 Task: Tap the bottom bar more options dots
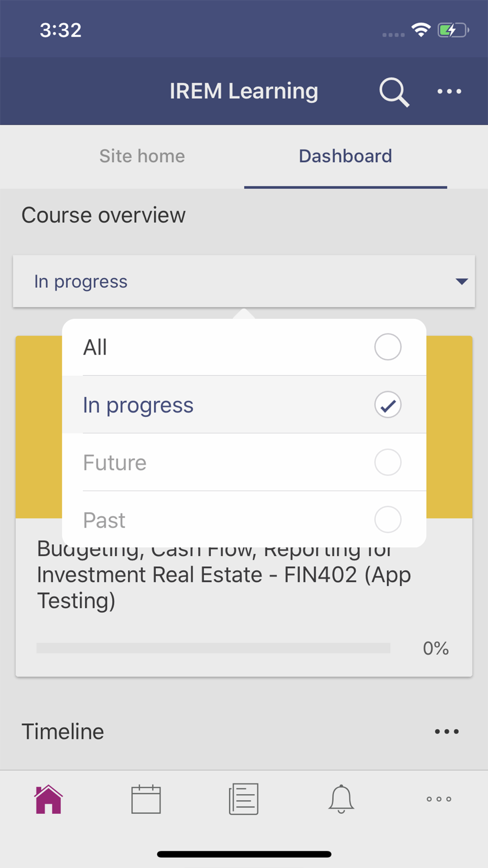[439, 799]
